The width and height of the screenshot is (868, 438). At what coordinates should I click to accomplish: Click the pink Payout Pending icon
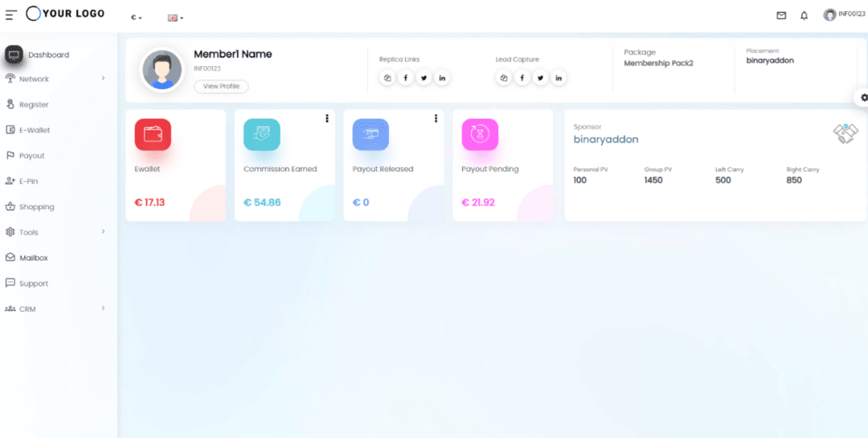pyautogui.click(x=480, y=135)
